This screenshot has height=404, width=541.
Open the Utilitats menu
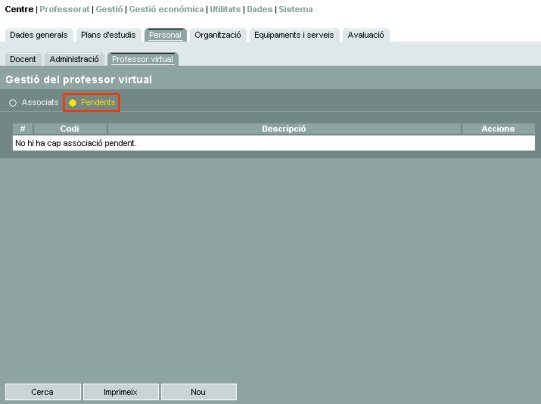[x=225, y=9]
